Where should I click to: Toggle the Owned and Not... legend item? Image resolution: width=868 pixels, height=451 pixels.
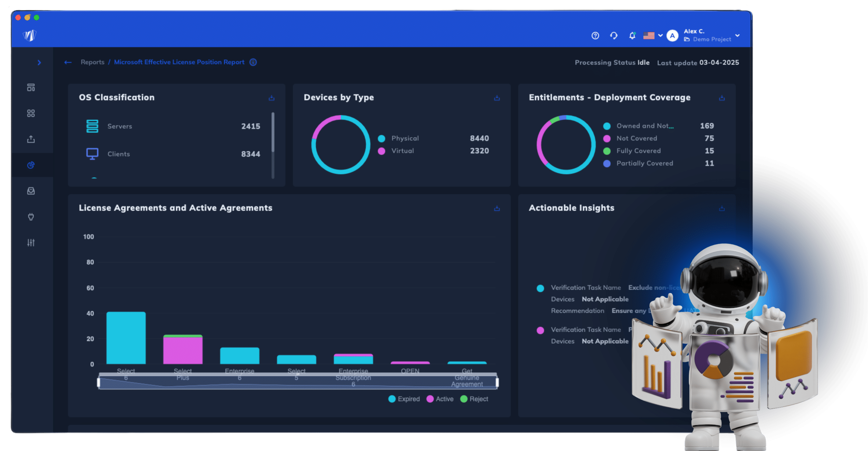click(x=638, y=126)
